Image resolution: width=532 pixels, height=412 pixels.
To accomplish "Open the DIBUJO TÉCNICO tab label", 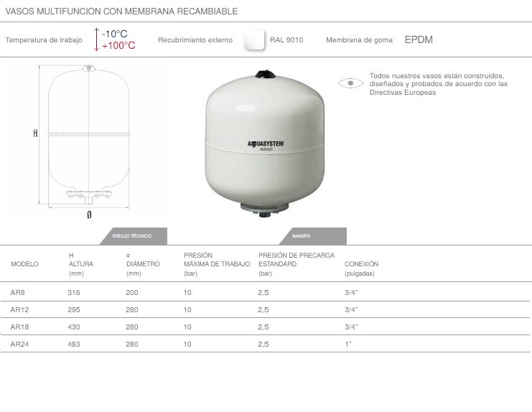I will point(132,236).
